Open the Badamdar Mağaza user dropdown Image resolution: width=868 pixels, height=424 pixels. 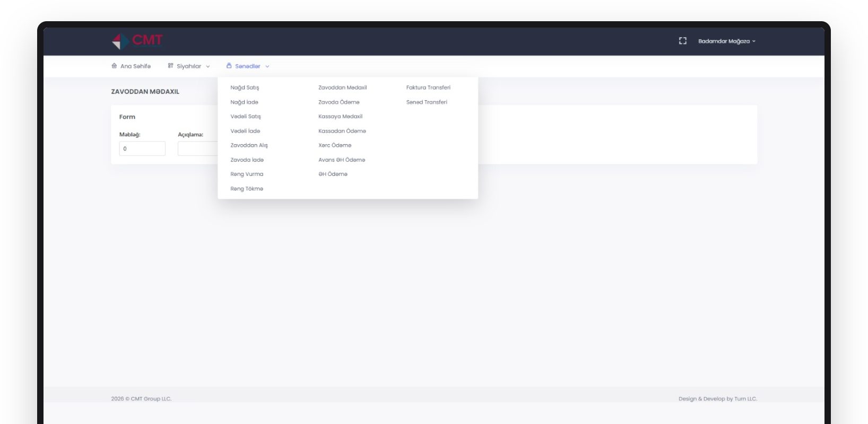[x=726, y=41]
